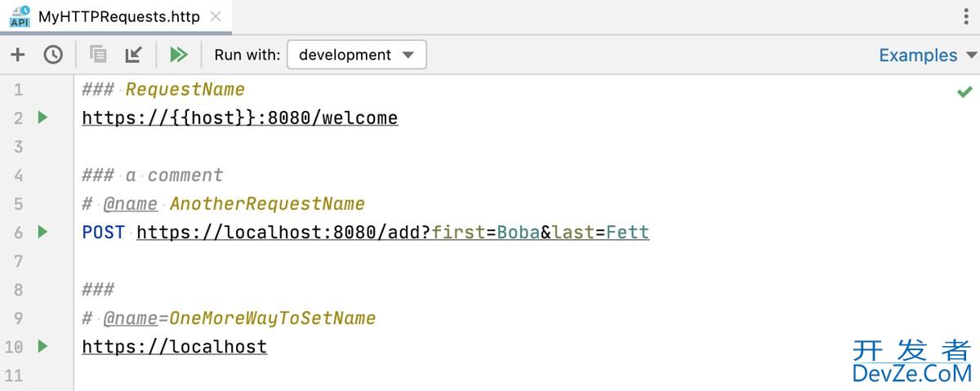The height and width of the screenshot is (391, 980).
Task: Open the requests history clock icon
Action: (x=53, y=55)
